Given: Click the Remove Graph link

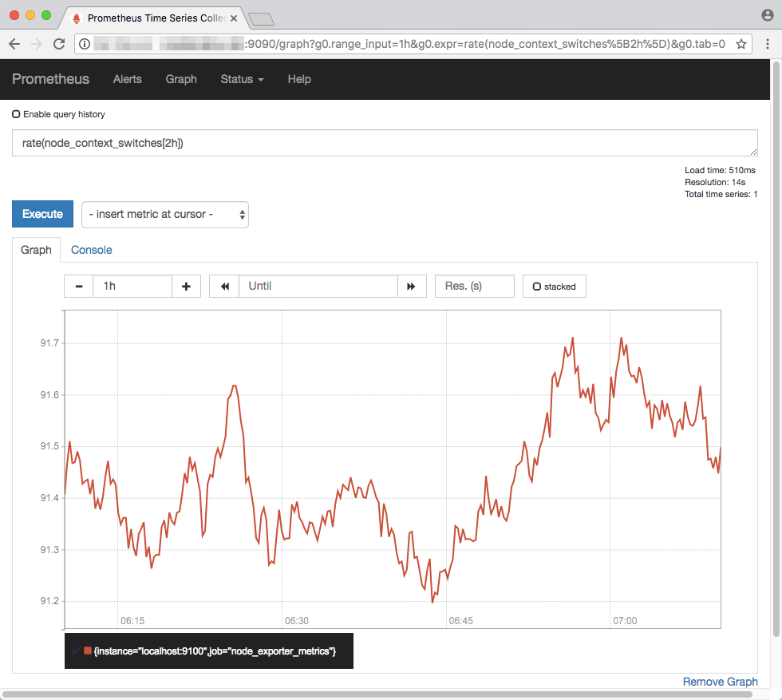Looking at the screenshot, I should (x=720, y=682).
